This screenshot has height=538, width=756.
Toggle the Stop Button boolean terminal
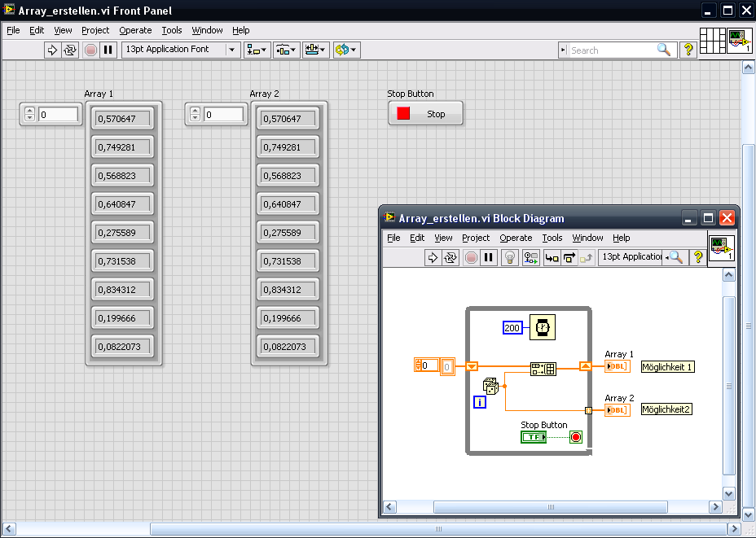pos(534,437)
